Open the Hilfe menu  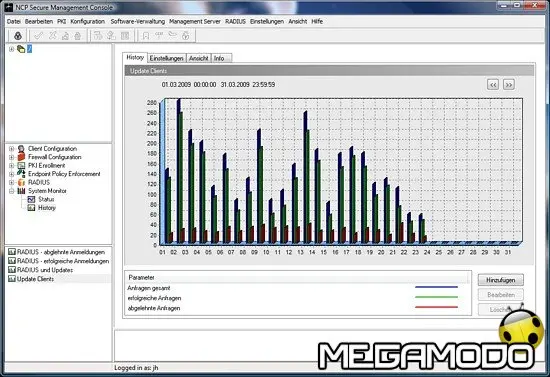click(317, 21)
